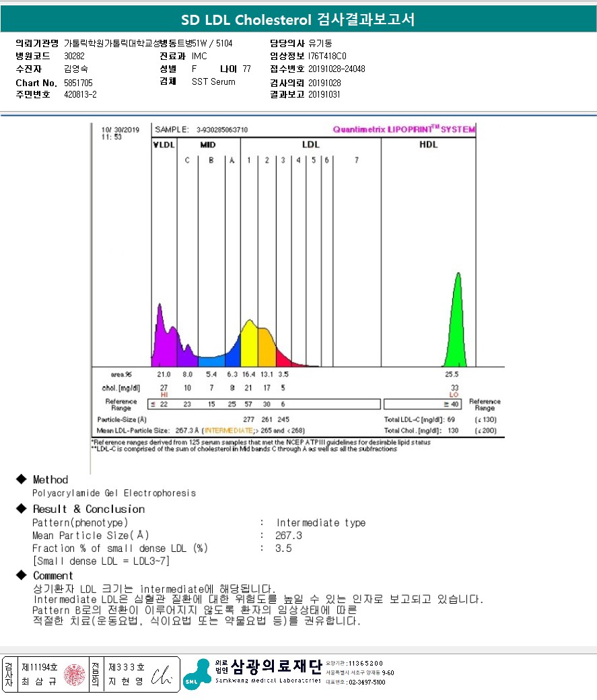Click the Total Chol. value 130
This screenshot has width=597, height=700.
[x=453, y=431]
